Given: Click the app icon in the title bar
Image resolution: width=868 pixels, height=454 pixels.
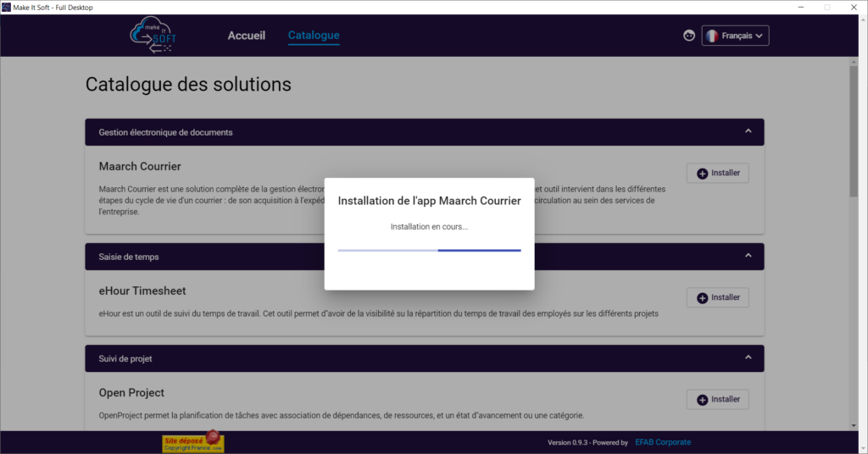Looking at the screenshot, I should (6, 7).
